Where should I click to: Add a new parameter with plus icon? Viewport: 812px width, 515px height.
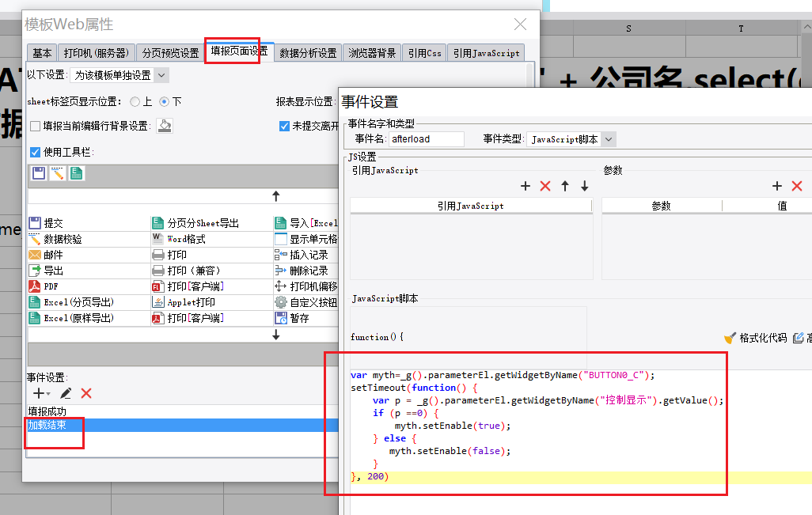coord(777,186)
